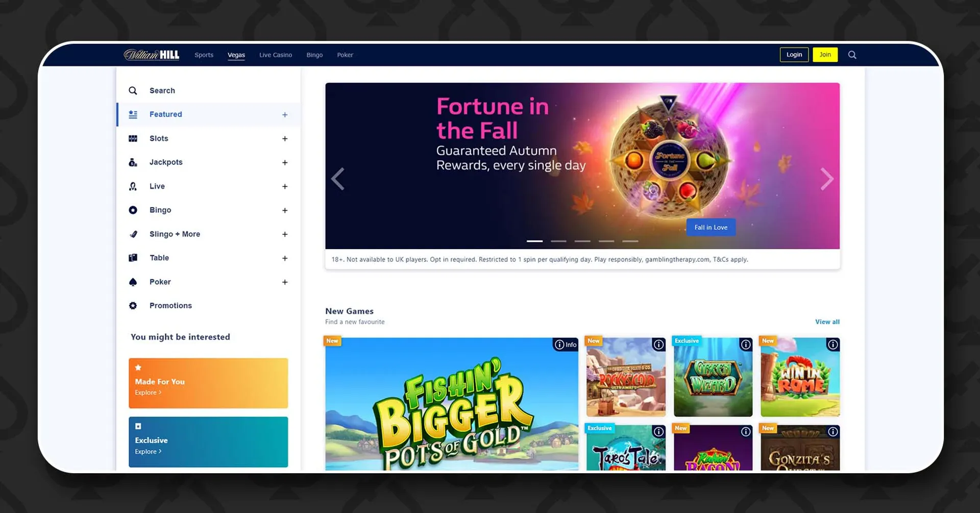Viewport: 980px width, 513px height.
Task: Click the Slots reel icon
Action: 133,138
